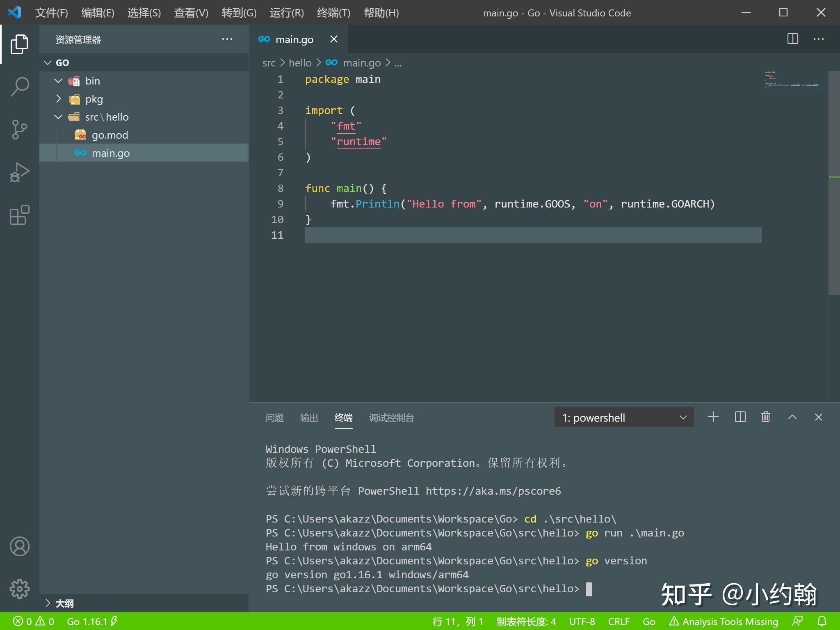Image resolution: width=840 pixels, height=630 pixels.
Task: Open the Extensions view icon
Action: click(19, 215)
